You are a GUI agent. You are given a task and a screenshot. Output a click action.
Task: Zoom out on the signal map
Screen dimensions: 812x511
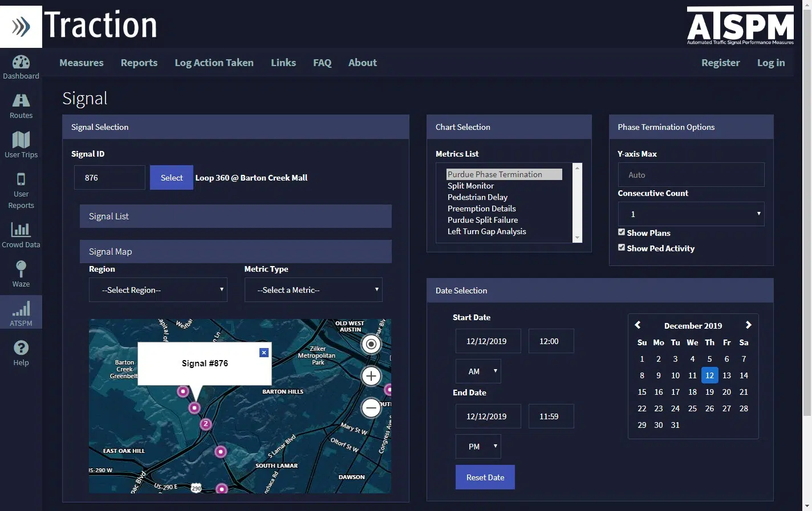[x=371, y=408]
